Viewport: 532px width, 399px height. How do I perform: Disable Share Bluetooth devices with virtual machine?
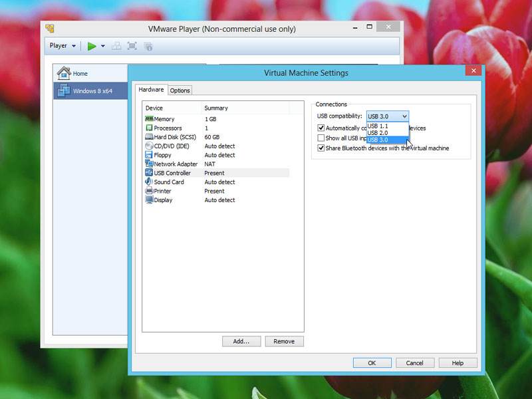click(322, 148)
